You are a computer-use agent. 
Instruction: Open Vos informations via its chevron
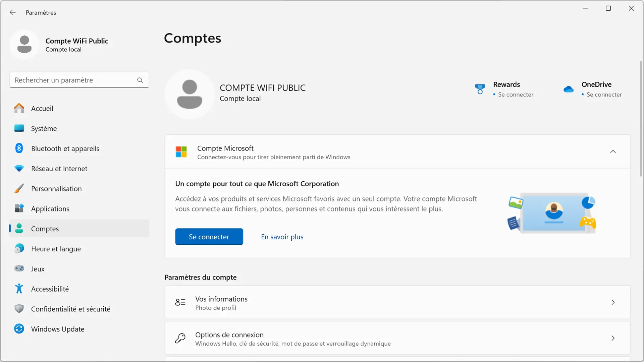click(613, 302)
